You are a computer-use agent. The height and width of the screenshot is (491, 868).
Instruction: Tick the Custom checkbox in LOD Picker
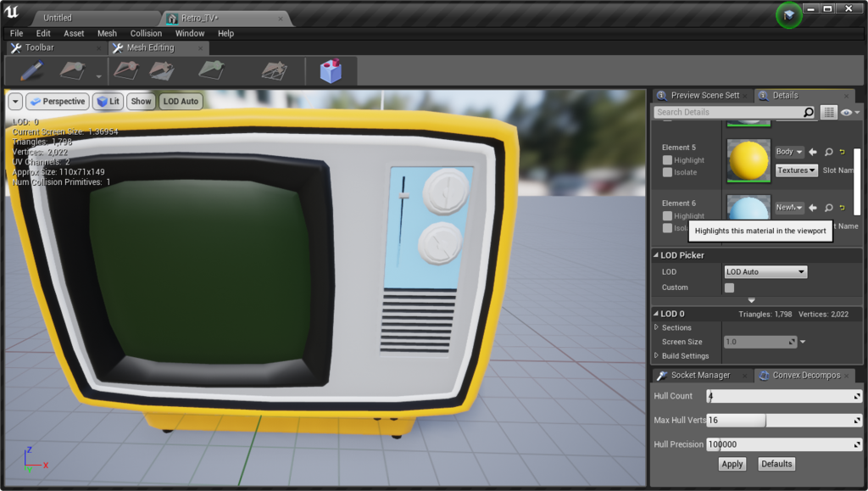(729, 287)
